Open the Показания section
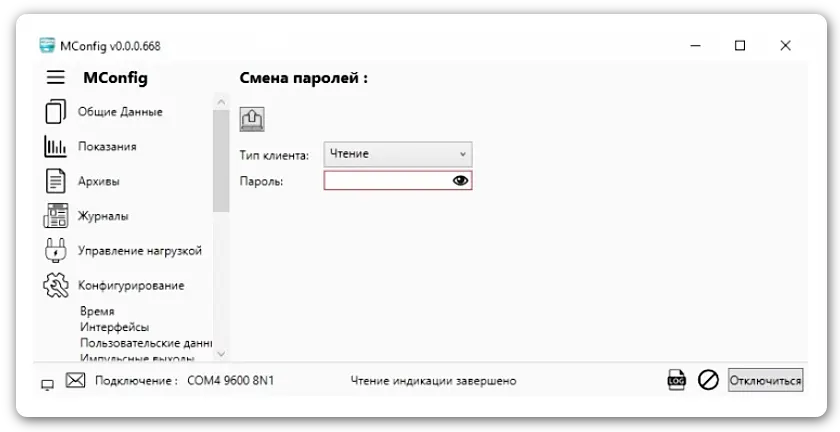840x432 pixels. coord(107,146)
